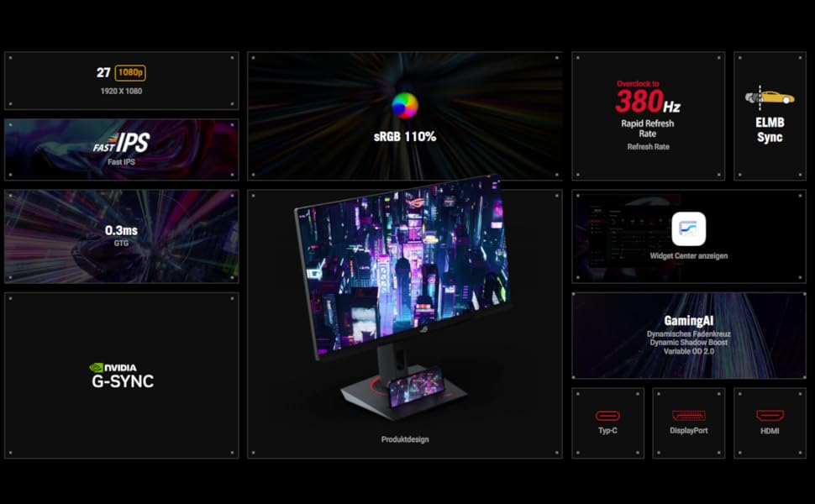Open the 0.3ms GTG response tile
The image size is (815, 504).
(x=122, y=236)
